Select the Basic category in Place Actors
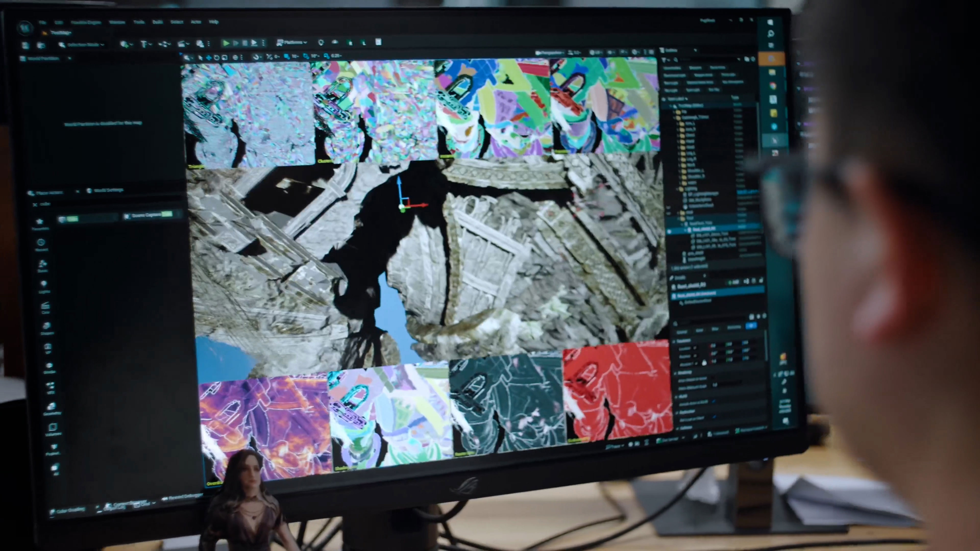980x551 pixels. pos(43,266)
